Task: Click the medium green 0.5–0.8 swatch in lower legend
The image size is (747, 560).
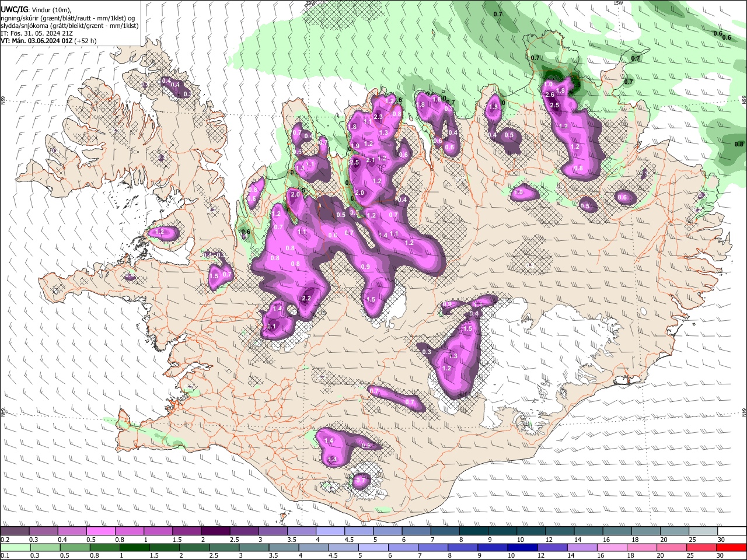Action: 75,547
